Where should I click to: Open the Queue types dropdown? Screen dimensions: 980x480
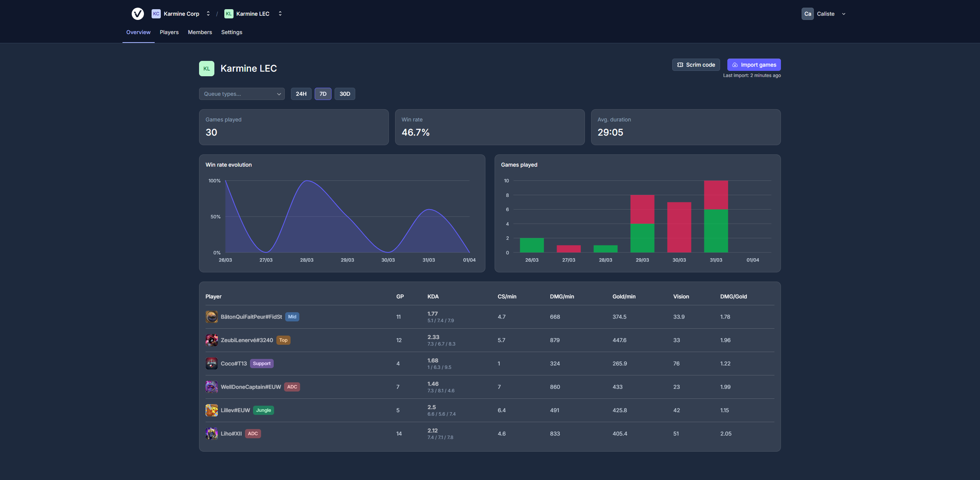242,93
